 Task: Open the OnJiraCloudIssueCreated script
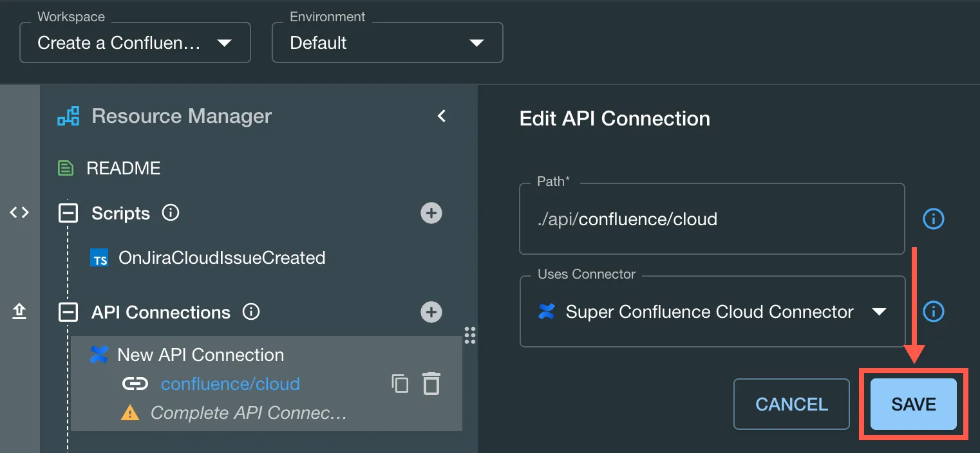(221, 258)
